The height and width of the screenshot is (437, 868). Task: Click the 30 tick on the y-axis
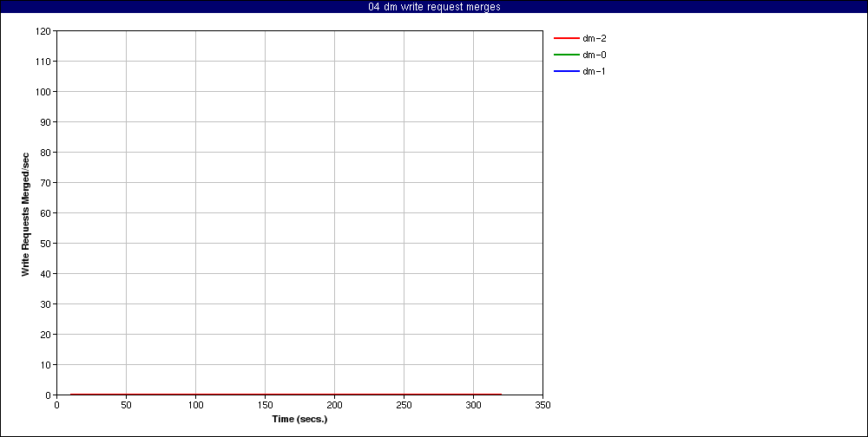point(45,304)
